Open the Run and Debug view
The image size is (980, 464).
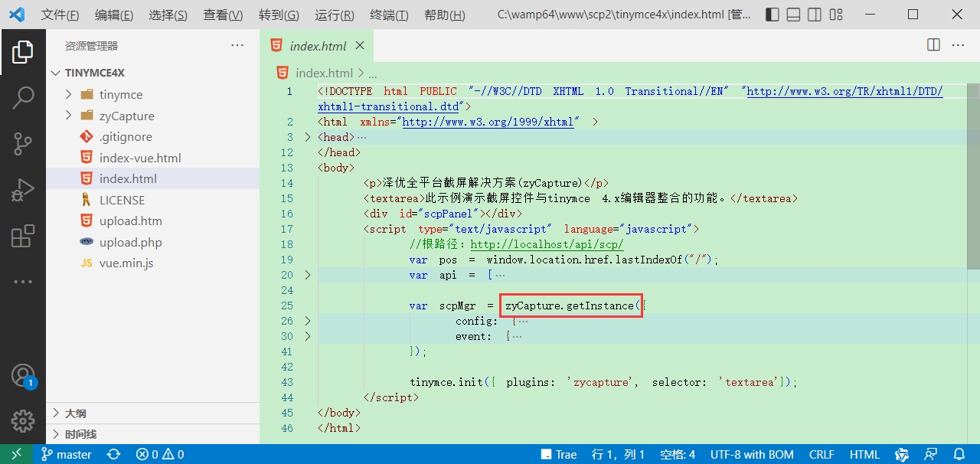[x=23, y=189]
